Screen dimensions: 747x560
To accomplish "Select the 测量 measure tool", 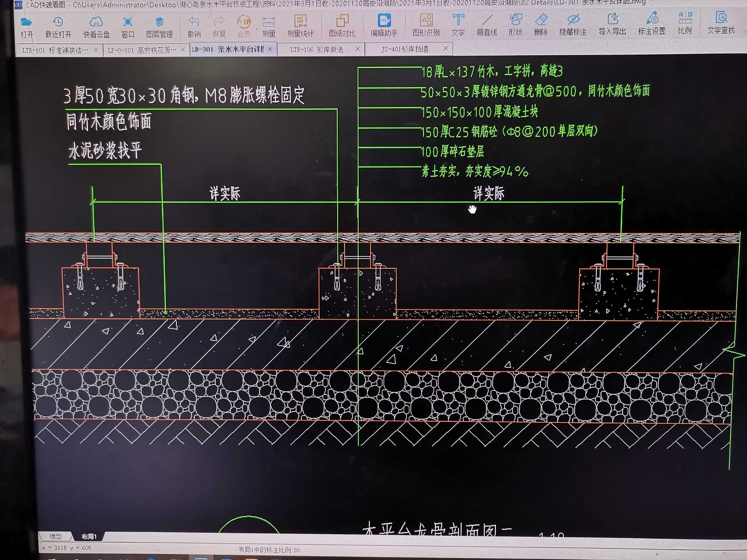I will [x=269, y=27].
